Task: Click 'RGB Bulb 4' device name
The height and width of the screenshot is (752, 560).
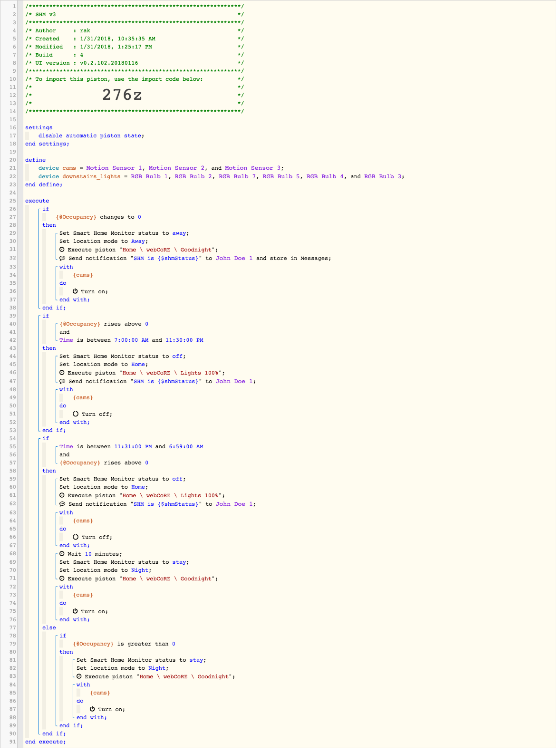Action: (x=325, y=176)
